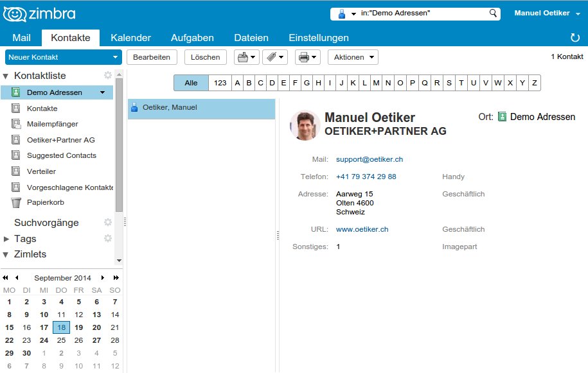Screen dimensions: 588x373
Task: Open Kontaktliste gear options
Action: click(108, 75)
